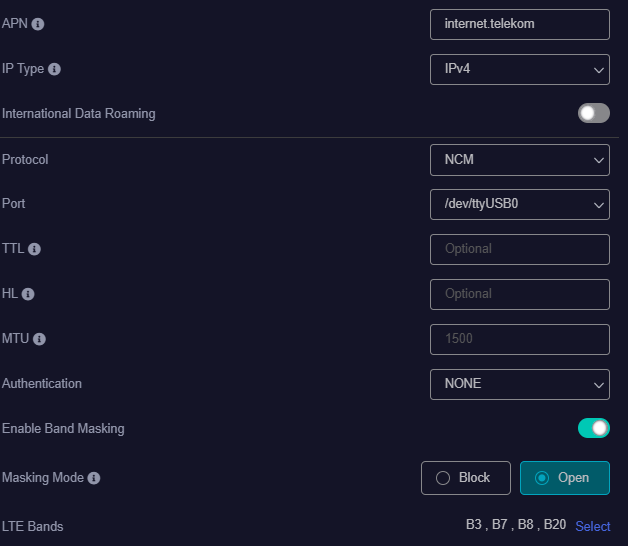Expand the Protocol NCM dropdown
Viewport: 628px width, 546px height.
click(x=519, y=159)
